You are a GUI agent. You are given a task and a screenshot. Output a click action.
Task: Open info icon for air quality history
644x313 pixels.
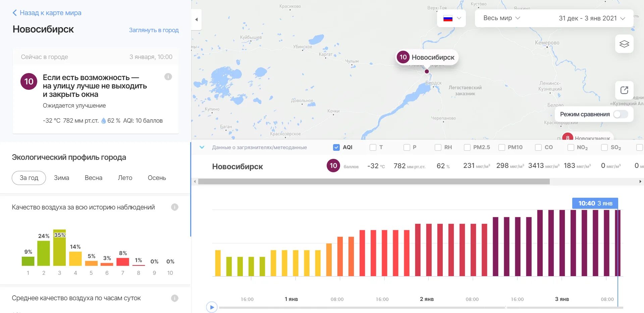coord(175,207)
